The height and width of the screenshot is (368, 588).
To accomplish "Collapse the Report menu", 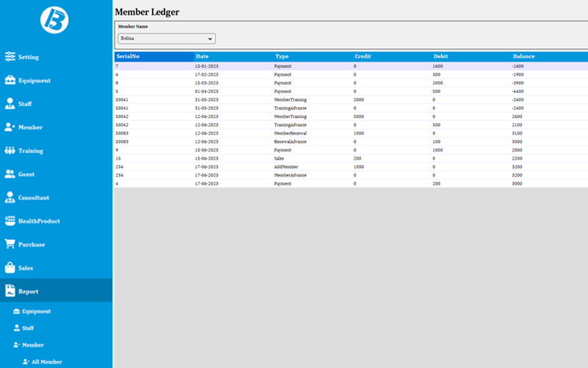I will point(57,290).
